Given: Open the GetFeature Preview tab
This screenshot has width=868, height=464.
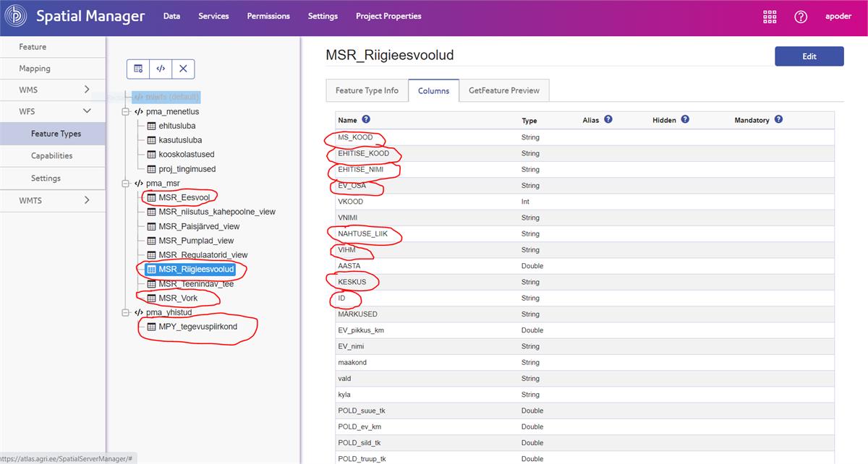Looking at the screenshot, I should point(503,90).
